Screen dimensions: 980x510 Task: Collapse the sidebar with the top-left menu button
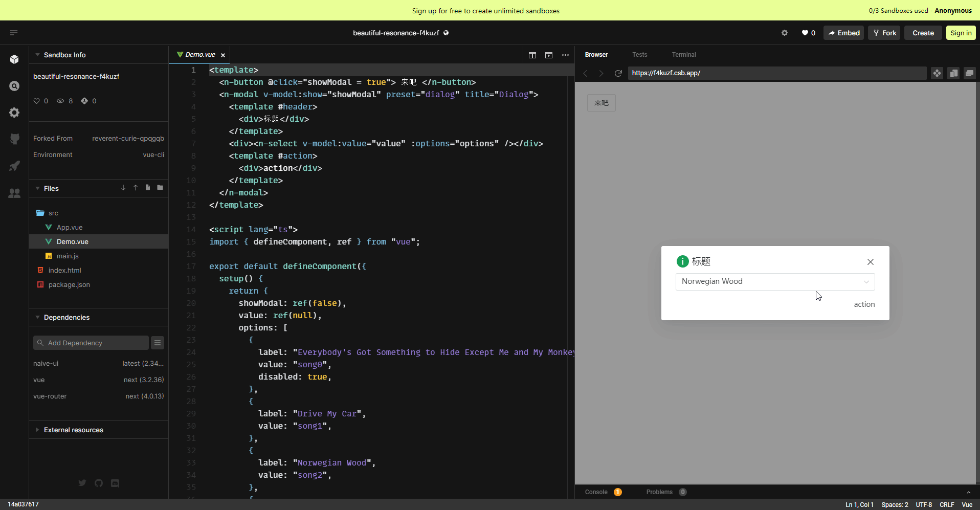pyautogui.click(x=14, y=32)
